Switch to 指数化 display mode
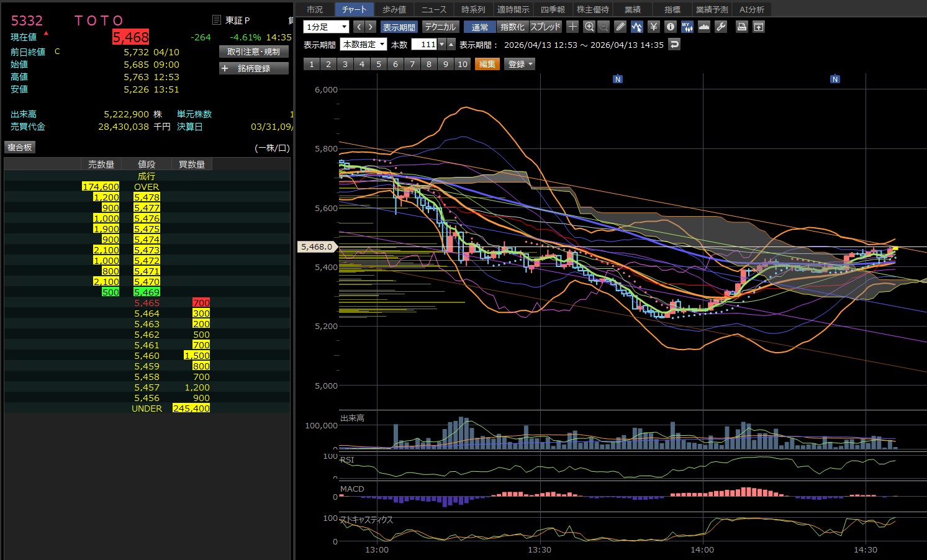 tap(512, 27)
